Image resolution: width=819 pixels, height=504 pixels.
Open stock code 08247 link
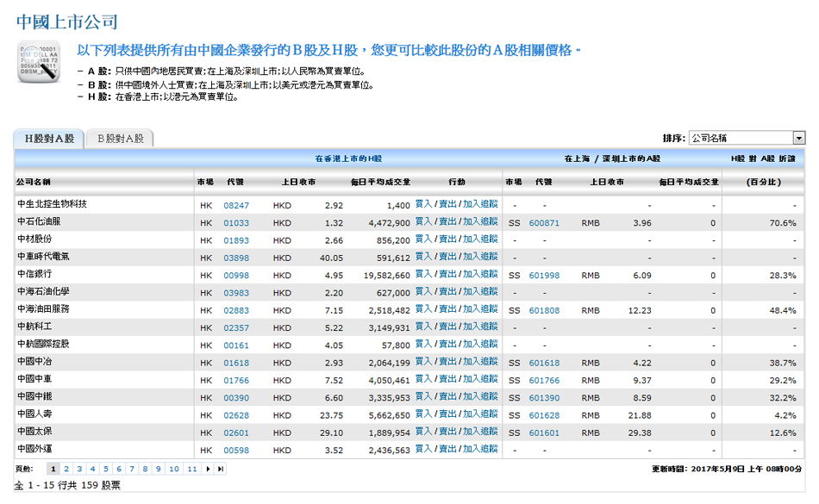pyautogui.click(x=236, y=206)
